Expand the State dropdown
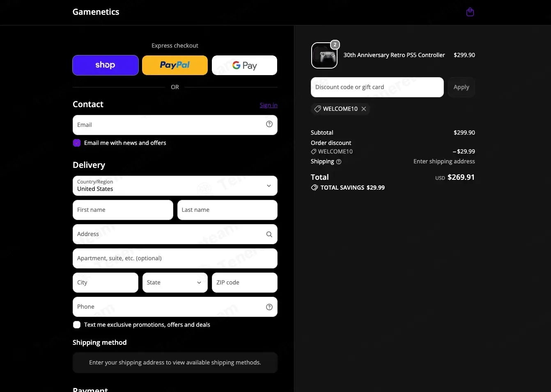 coord(175,283)
